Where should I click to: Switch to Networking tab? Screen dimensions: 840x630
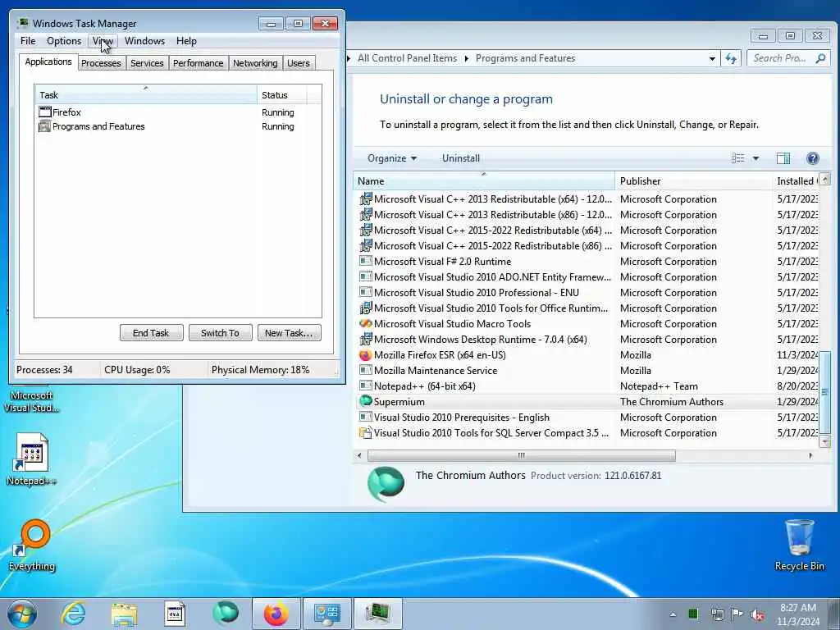point(255,63)
